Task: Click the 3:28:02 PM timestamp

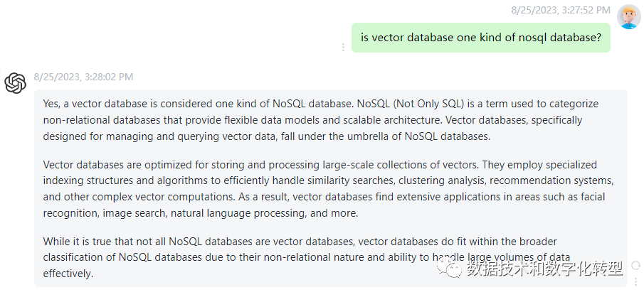Action: (83, 77)
